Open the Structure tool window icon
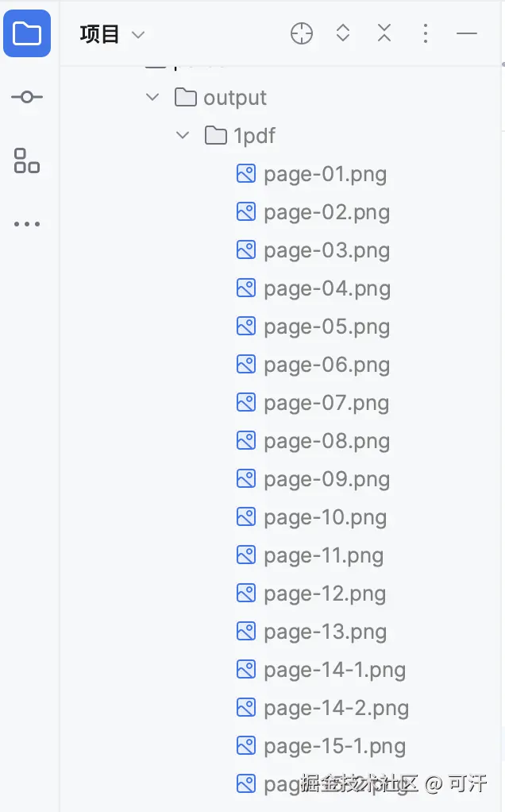Image resolution: width=505 pixels, height=812 pixels. tap(27, 160)
